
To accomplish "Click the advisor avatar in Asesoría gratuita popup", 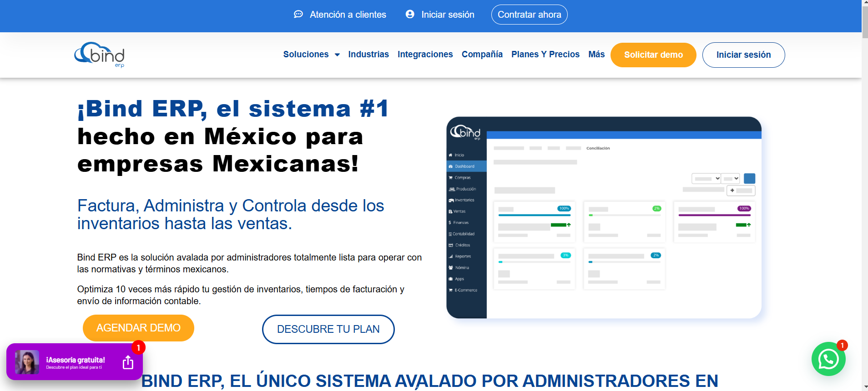I will click(27, 362).
